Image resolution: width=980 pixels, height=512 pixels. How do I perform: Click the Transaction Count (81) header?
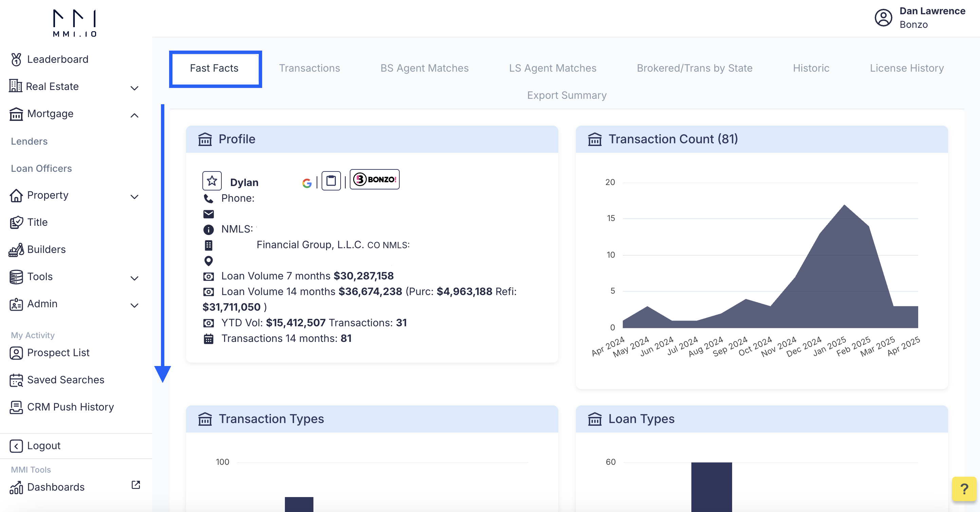click(673, 139)
